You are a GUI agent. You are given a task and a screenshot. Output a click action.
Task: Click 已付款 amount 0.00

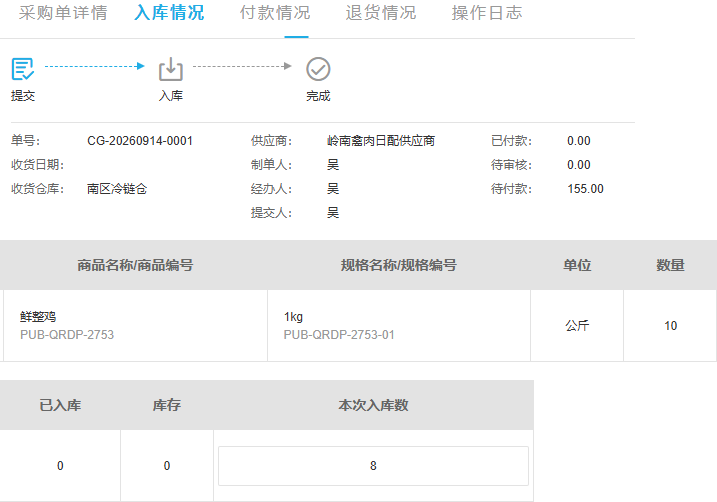tap(578, 141)
